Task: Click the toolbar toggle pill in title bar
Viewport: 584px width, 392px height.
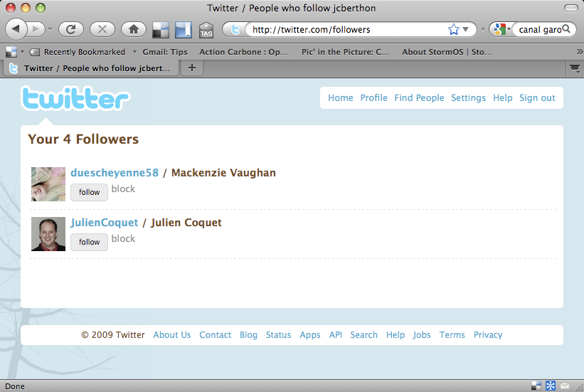Action: pyautogui.click(x=571, y=8)
